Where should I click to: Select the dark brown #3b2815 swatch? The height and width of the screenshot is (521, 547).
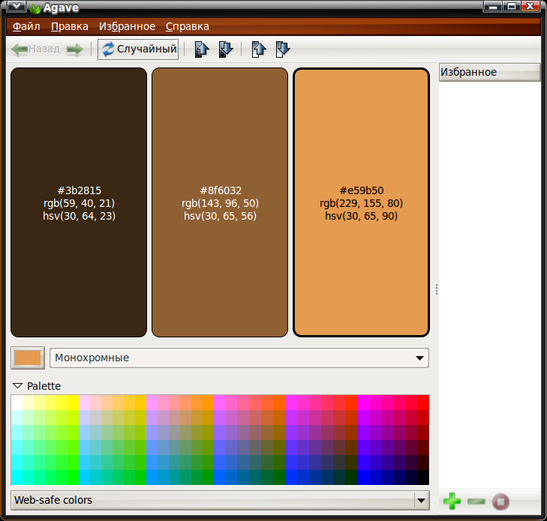tap(79, 202)
